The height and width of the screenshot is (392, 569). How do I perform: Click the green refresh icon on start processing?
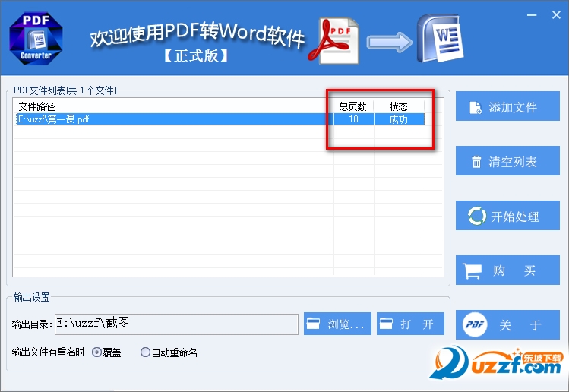pyautogui.click(x=477, y=217)
